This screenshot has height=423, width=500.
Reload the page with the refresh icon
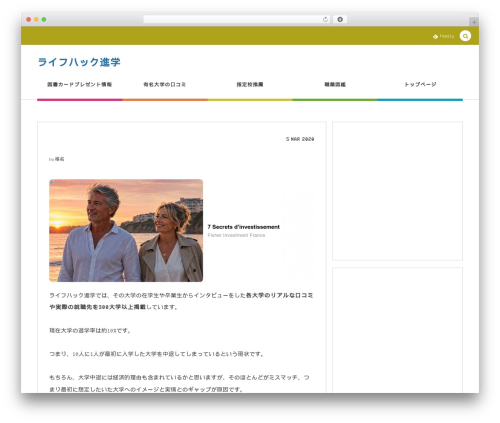click(x=325, y=19)
